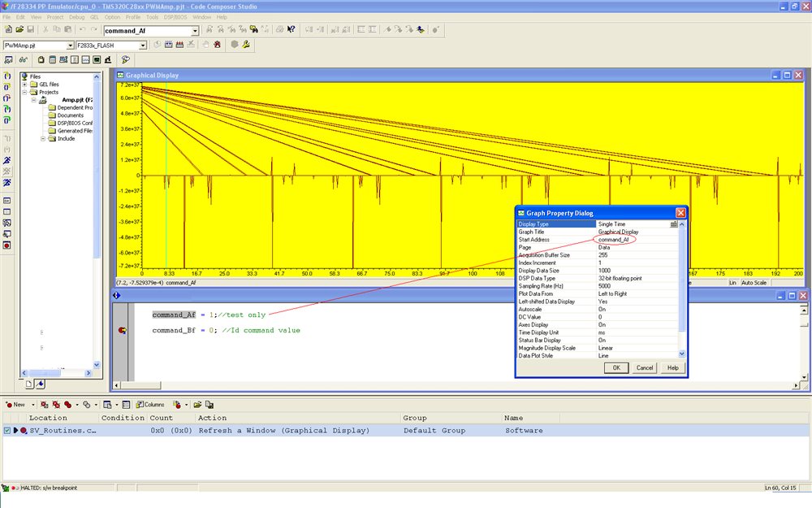The image size is (812, 508).
Task: Open the DSP/BIOS menu
Action: (x=175, y=16)
